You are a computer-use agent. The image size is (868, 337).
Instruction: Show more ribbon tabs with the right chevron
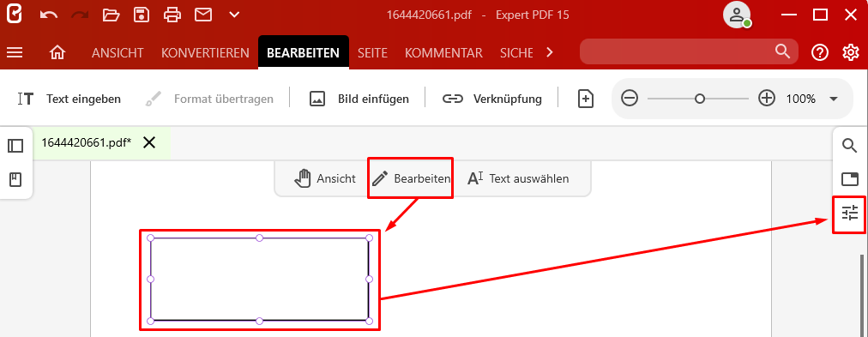click(550, 52)
